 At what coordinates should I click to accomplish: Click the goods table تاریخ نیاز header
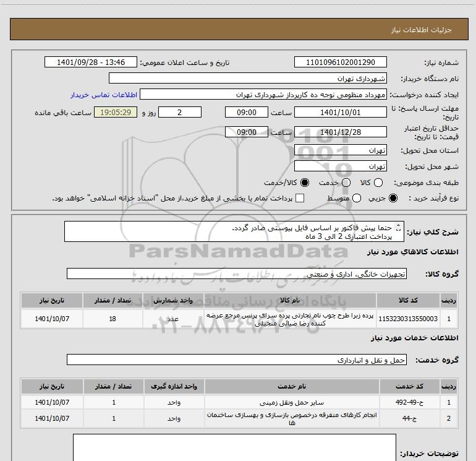(52, 300)
